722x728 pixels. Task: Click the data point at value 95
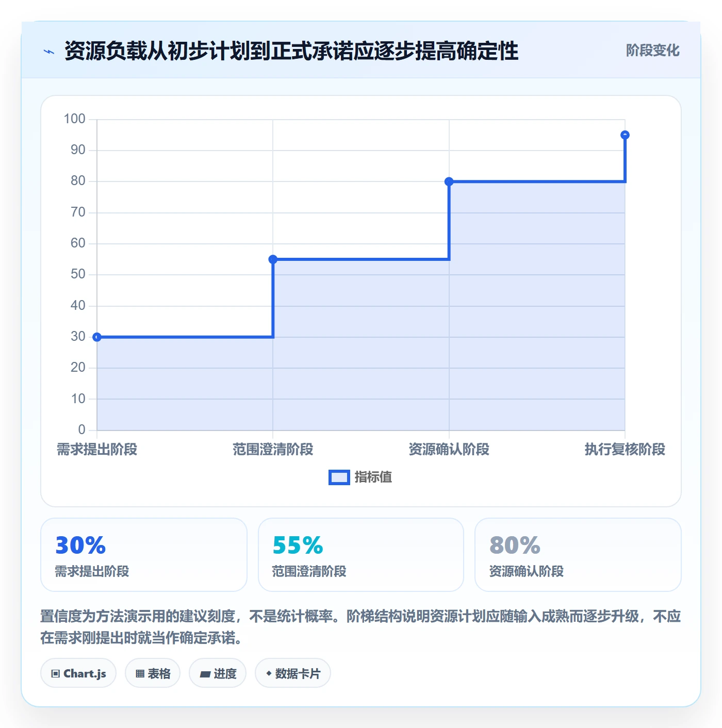pyautogui.click(x=625, y=135)
